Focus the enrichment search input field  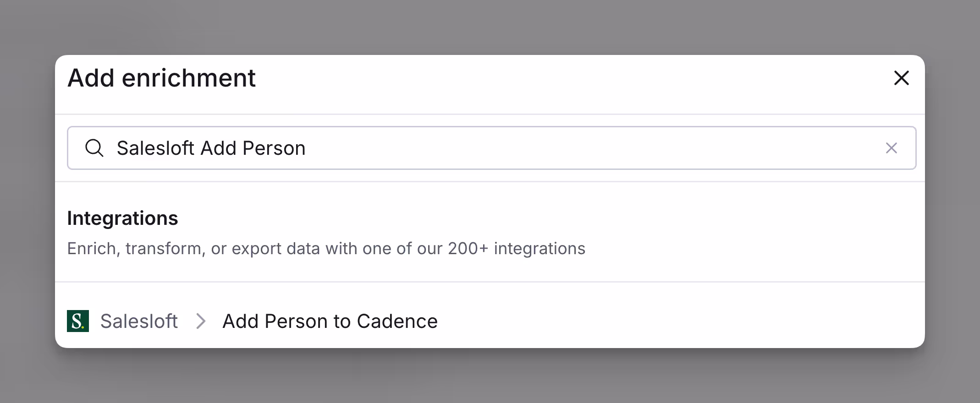[550, 148]
